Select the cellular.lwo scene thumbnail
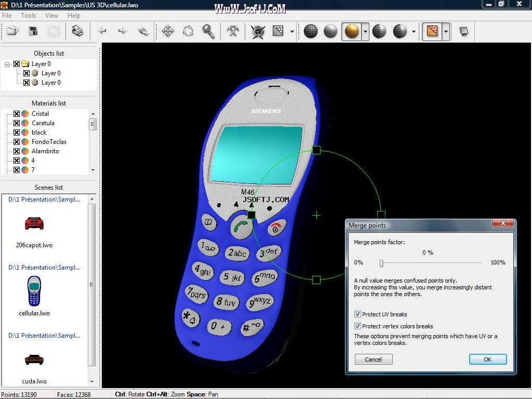 [34, 291]
